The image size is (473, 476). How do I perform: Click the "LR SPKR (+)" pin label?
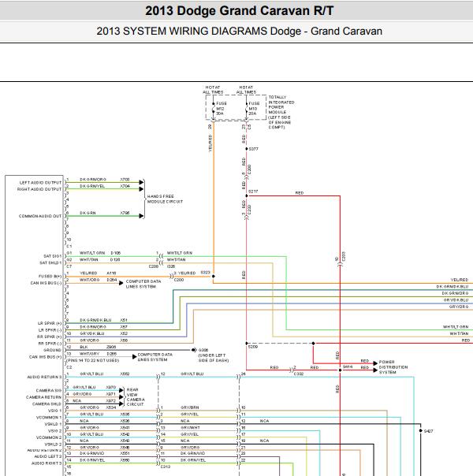[50, 323]
